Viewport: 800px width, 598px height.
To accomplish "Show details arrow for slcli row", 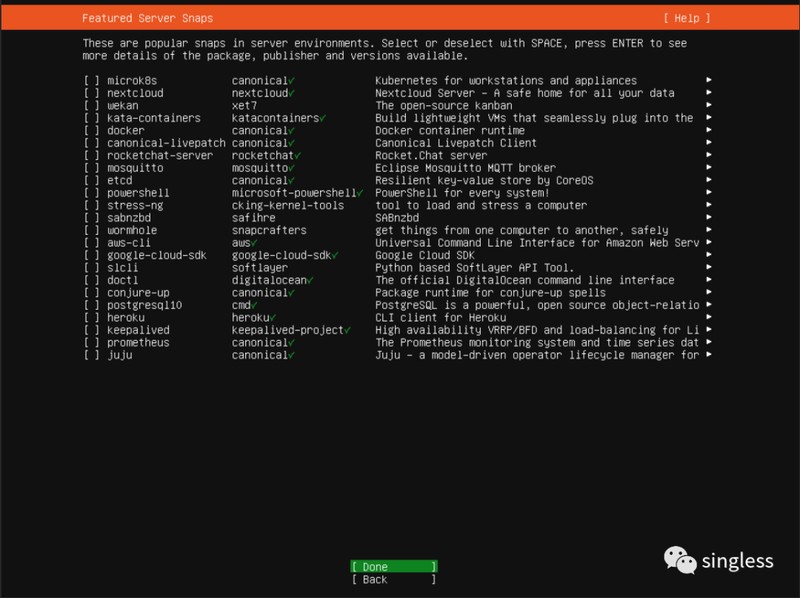I will (x=709, y=267).
